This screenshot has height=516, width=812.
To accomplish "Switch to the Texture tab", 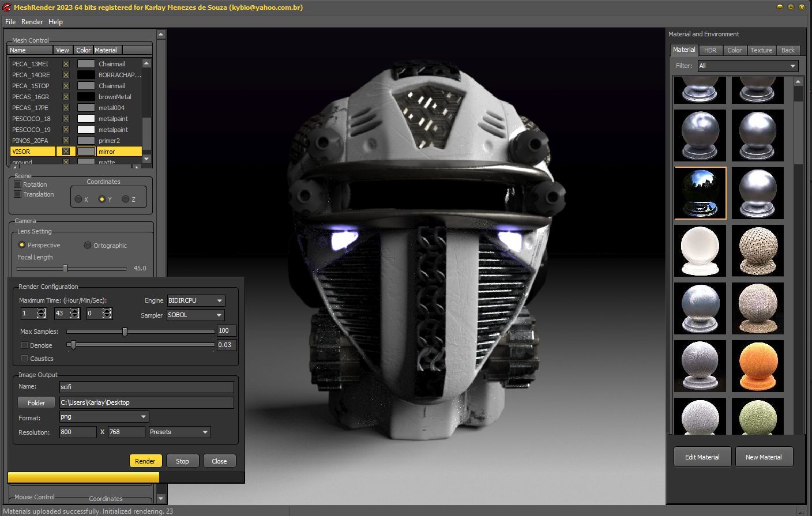I will (x=761, y=50).
